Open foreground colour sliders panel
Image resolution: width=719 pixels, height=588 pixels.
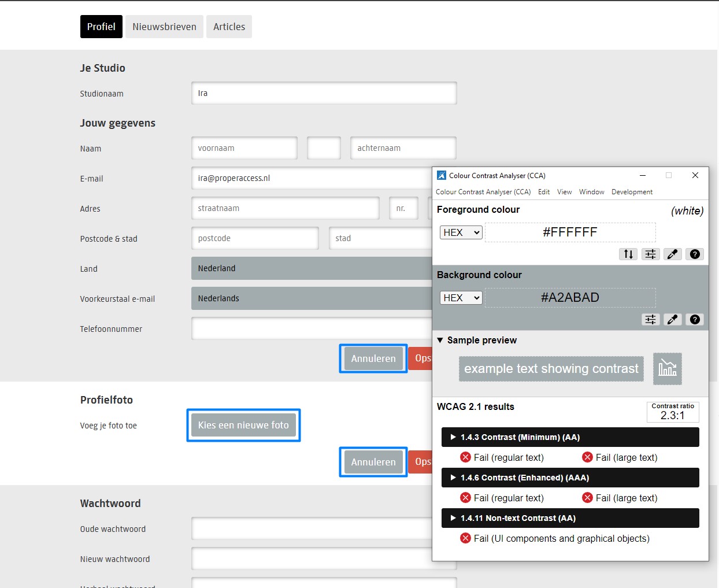pyautogui.click(x=650, y=254)
